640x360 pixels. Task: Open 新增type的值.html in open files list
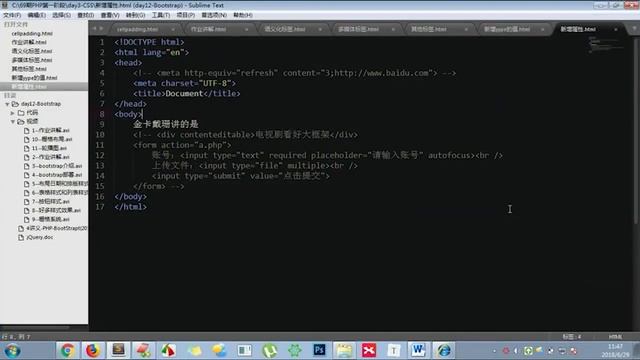click(34, 78)
